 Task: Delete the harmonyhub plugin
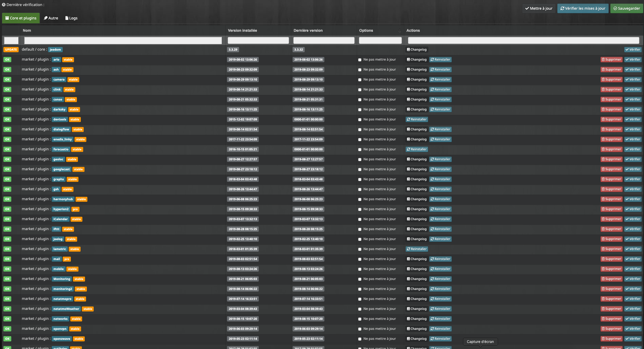pos(611,199)
